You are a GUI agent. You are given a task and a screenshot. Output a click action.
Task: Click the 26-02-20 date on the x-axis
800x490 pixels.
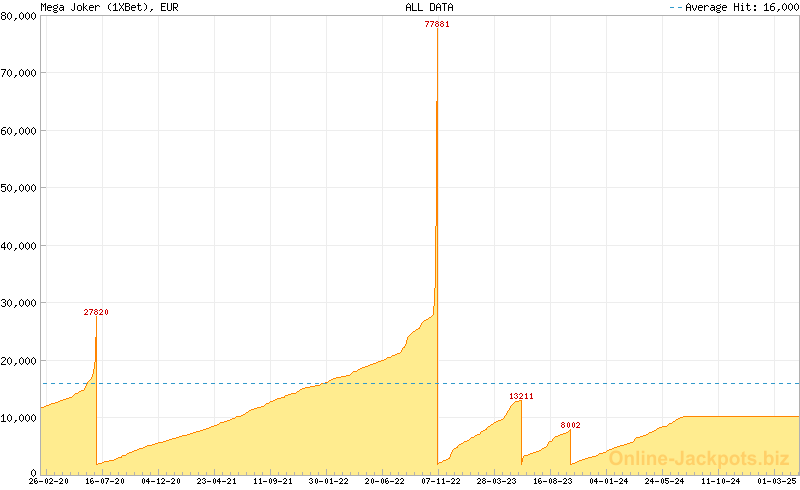click(x=49, y=481)
